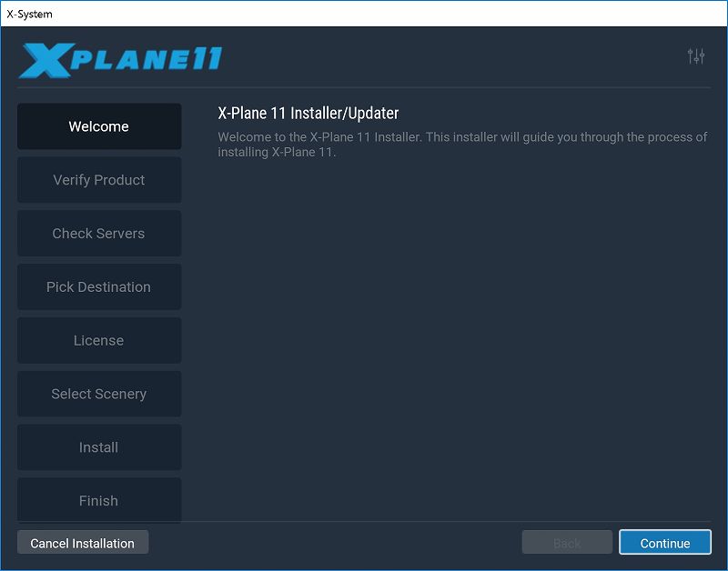The width and height of the screenshot is (728, 571).
Task: Click the blue X emblem in logo
Action: tap(46, 60)
